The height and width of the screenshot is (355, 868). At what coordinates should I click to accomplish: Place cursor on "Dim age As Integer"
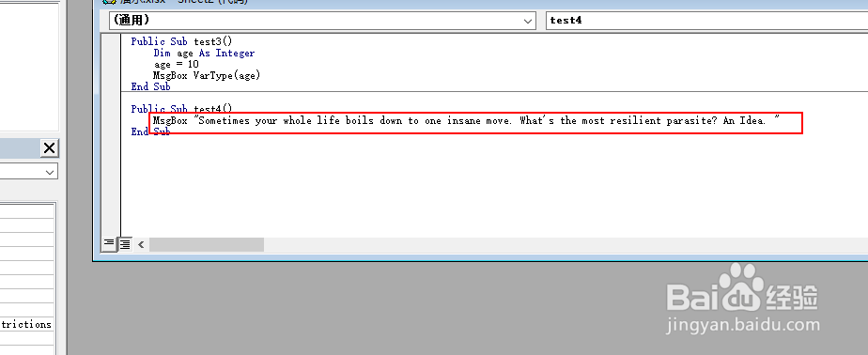(204, 54)
